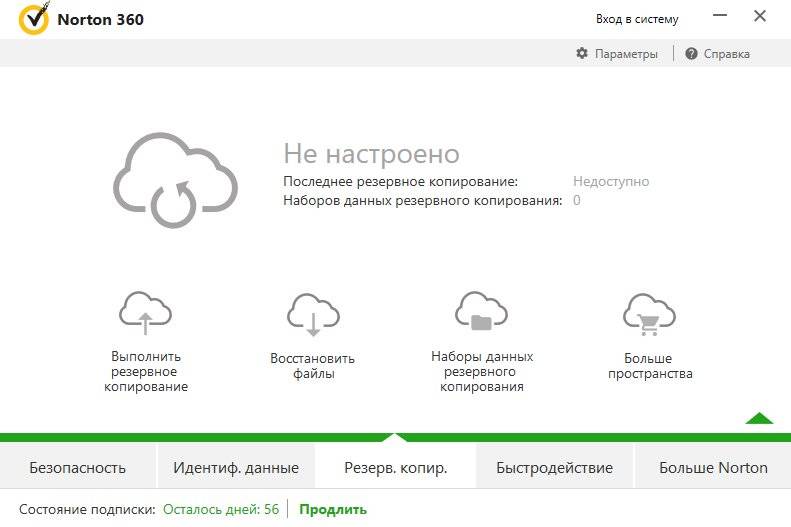This screenshot has height=527, width=791.
Task: Click the cloud folder backup sets icon
Action: [481, 311]
